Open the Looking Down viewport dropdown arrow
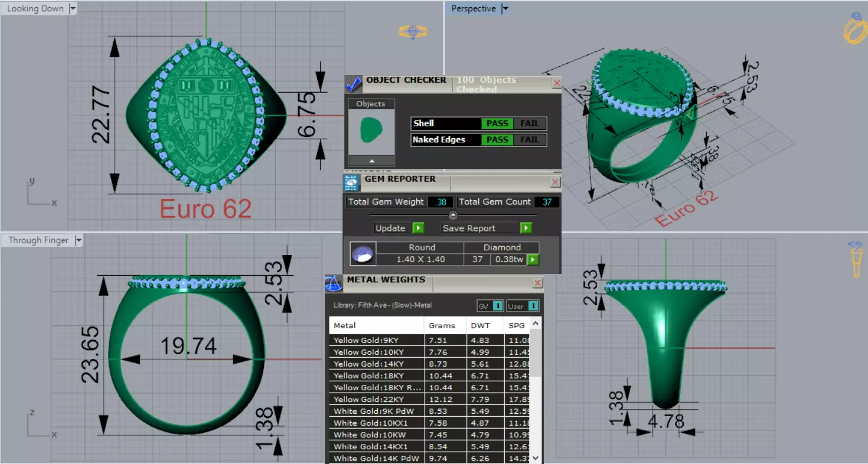Image resolution: width=868 pixels, height=464 pixels. pyautogui.click(x=73, y=8)
